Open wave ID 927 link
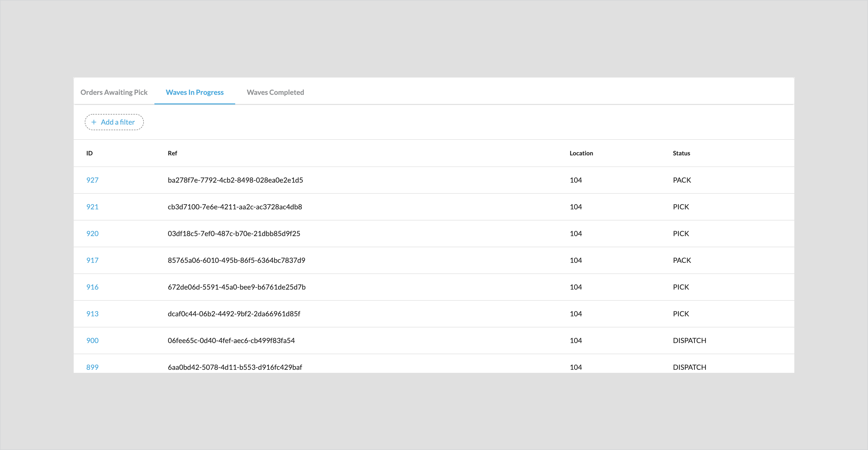The width and height of the screenshot is (868, 450). point(92,180)
